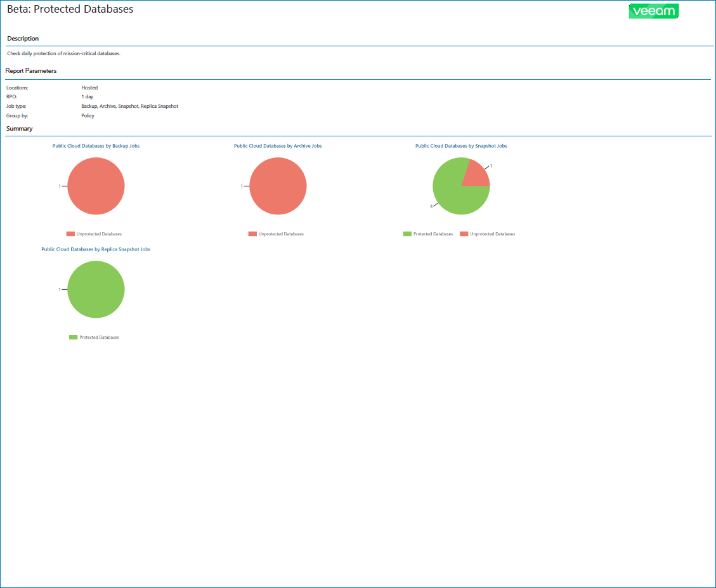The height and width of the screenshot is (588, 716).
Task: Click the Veeam logo
Action: tap(653, 11)
